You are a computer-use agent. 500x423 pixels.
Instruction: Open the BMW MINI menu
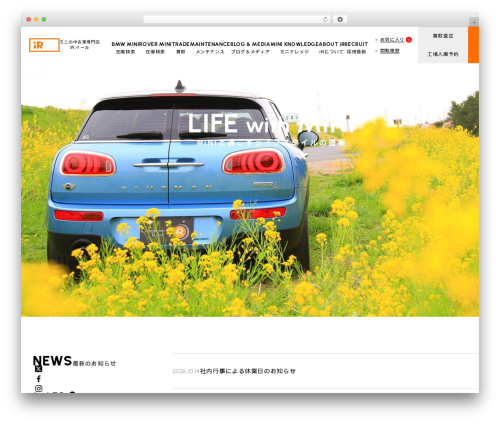point(125,48)
